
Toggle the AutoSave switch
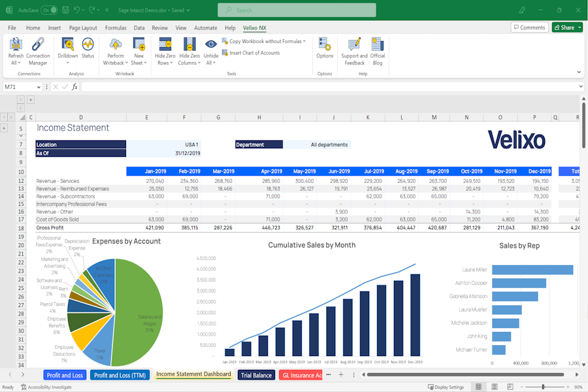point(49,10)
